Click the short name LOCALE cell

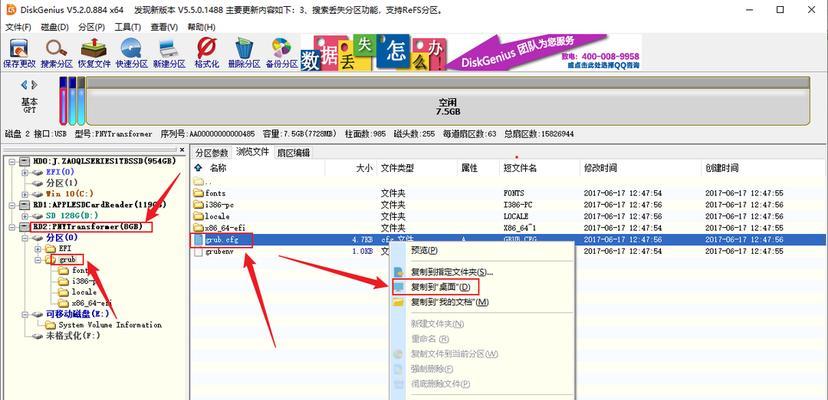coord(516,217)
